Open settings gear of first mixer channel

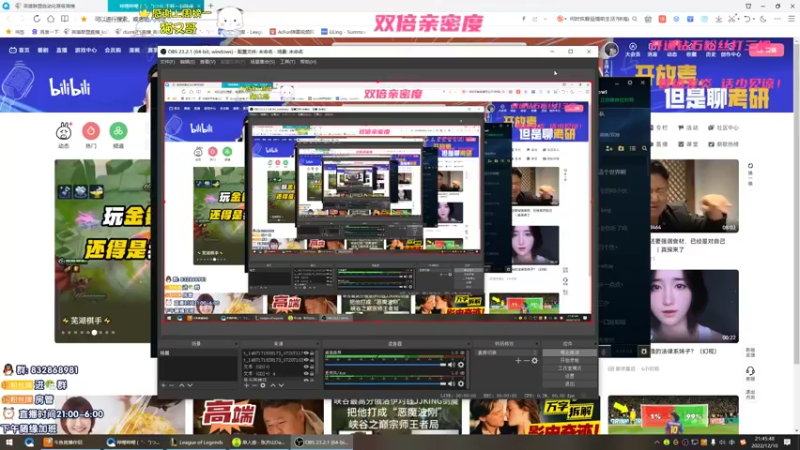coord(461,365)
